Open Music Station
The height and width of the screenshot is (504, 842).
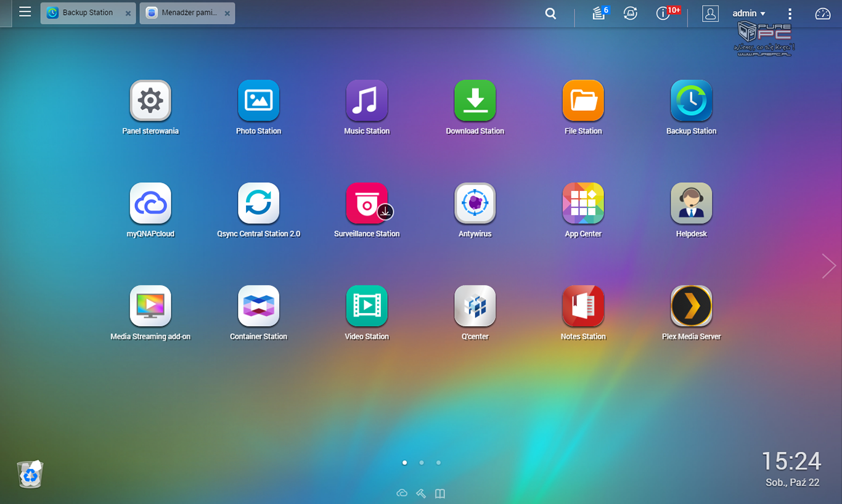[x=367, y=100]
